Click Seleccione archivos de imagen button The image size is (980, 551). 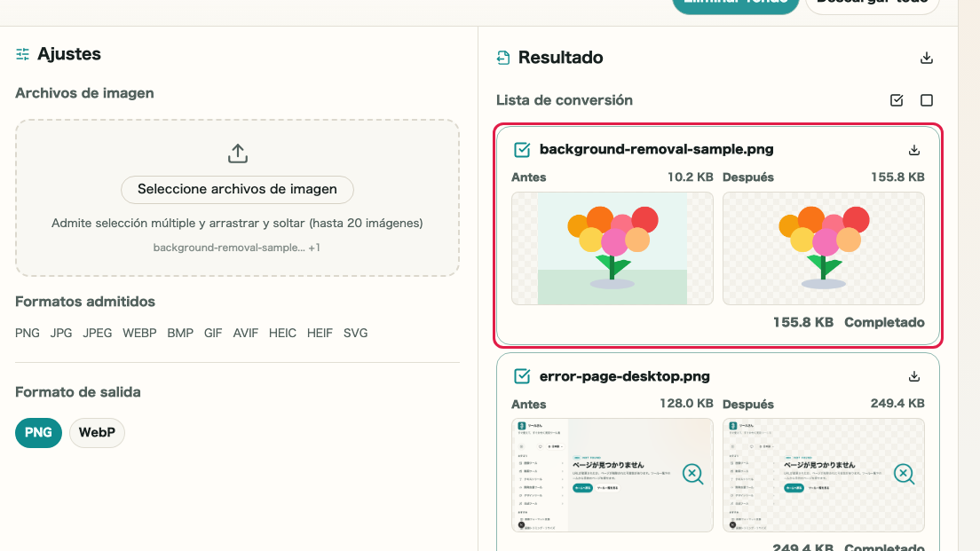238,189
